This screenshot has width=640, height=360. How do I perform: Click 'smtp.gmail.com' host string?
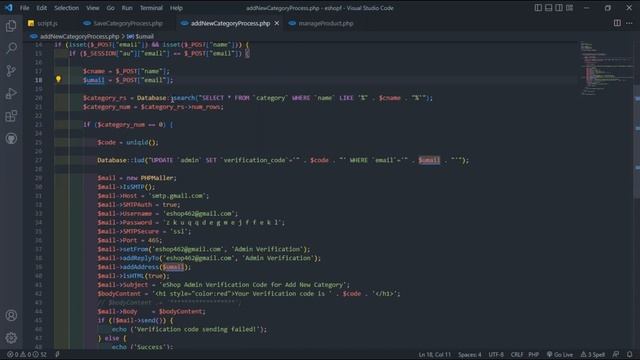[x=178, y=196]
